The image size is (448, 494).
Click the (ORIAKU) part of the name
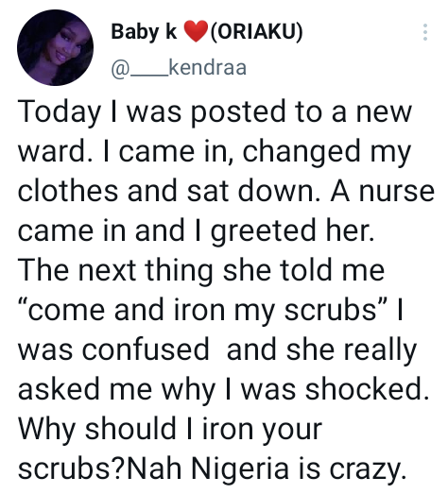click(256, 31)
